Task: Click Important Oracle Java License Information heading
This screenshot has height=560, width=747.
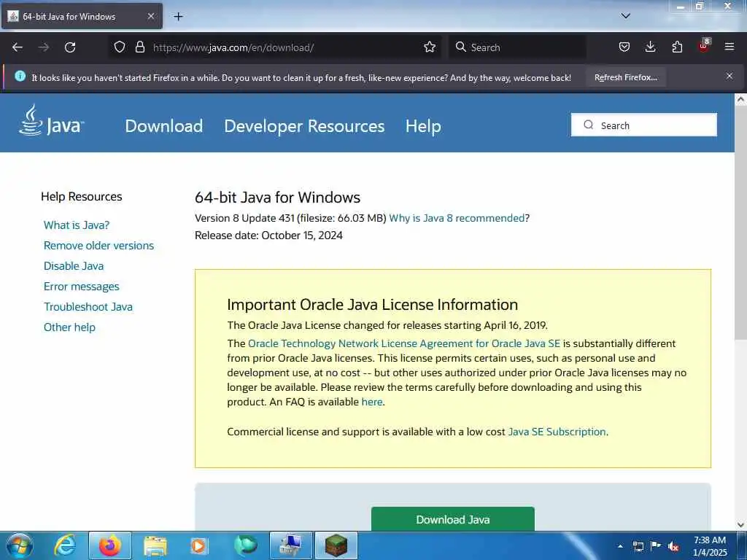Action: 373,305
